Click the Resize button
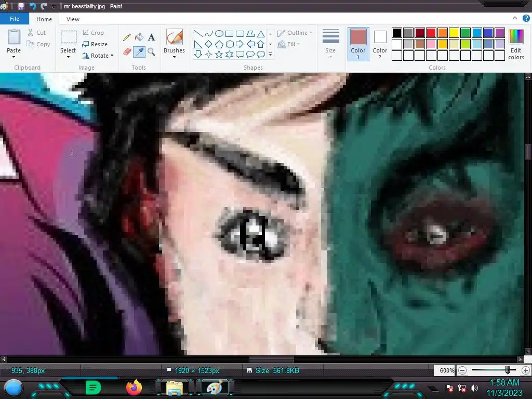 point(95,44)
